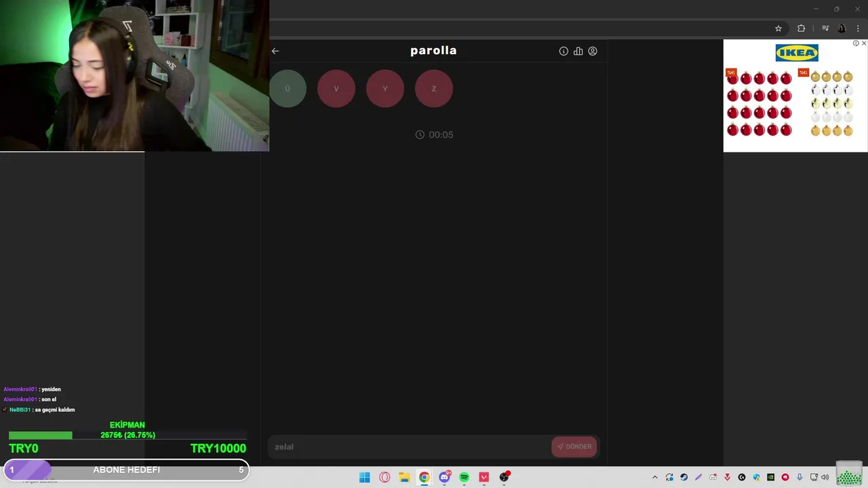Select the letter Y circle
Viewport: 868px width, 488px height.
(385, 89)
